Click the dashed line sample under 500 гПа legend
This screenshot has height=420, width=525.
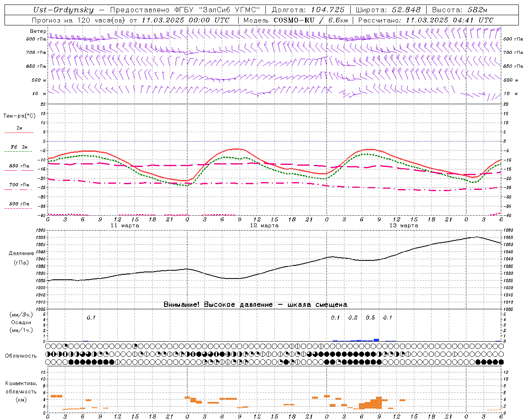[18, 209]
